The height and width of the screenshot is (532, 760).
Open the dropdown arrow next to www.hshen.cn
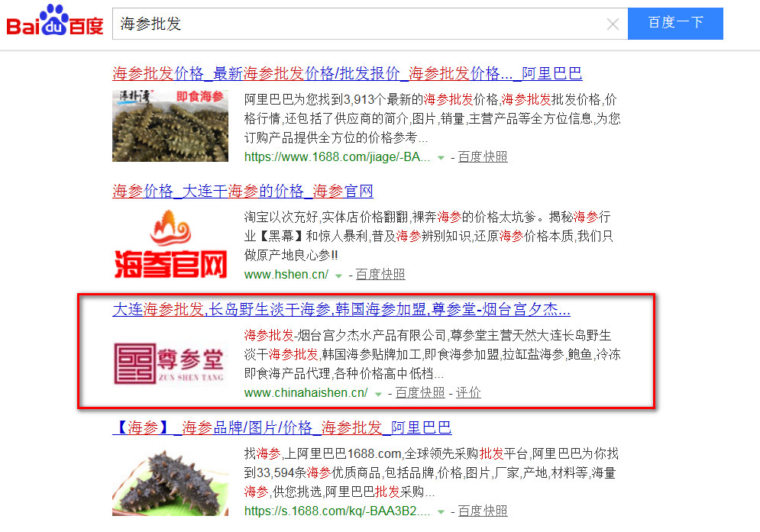(x=338, y=274)
